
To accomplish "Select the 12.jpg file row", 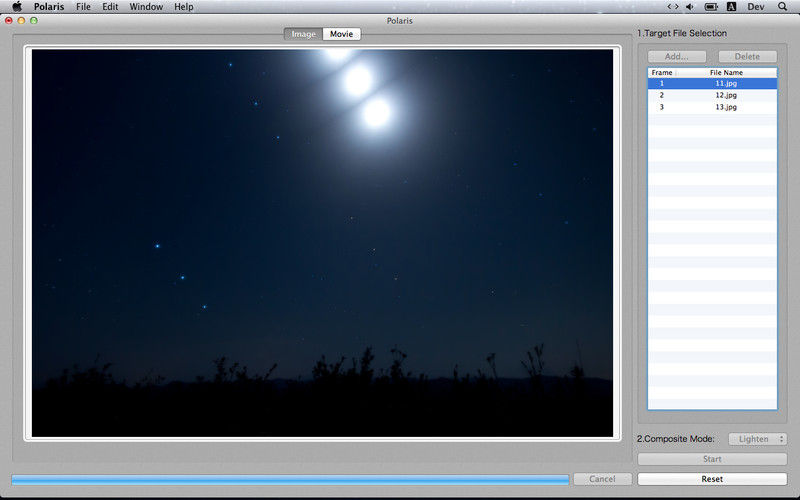I will 712,95.
